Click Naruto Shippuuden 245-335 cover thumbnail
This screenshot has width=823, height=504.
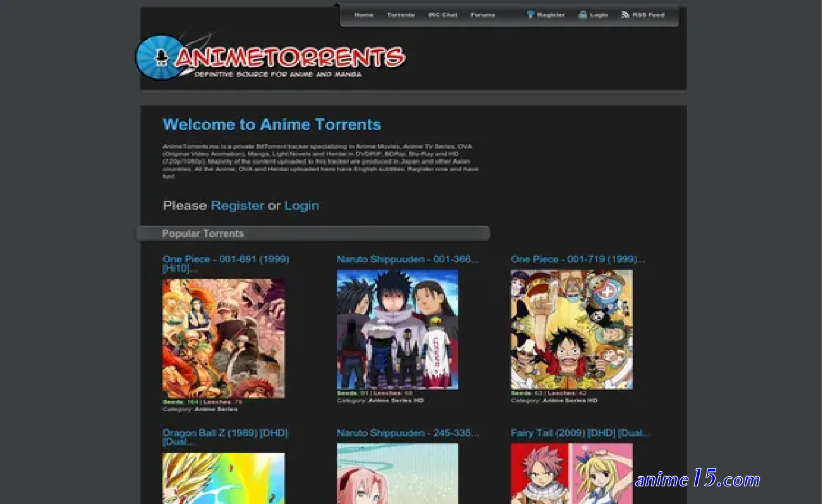397,474
